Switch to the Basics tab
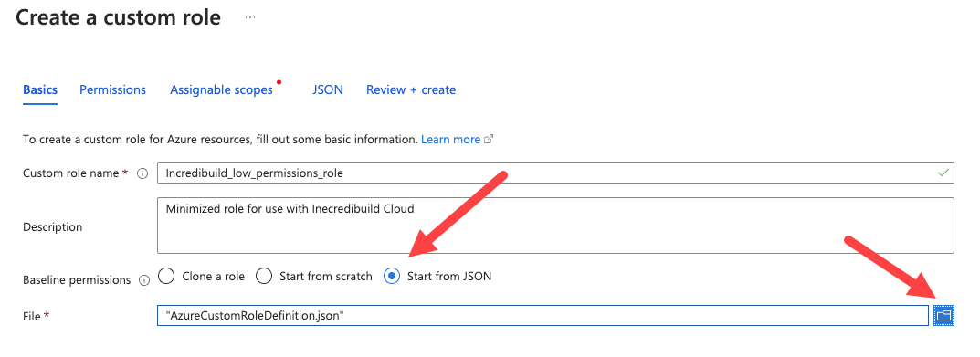The width and height of the screenshot is (980, 357). click(x=40, y=89)
